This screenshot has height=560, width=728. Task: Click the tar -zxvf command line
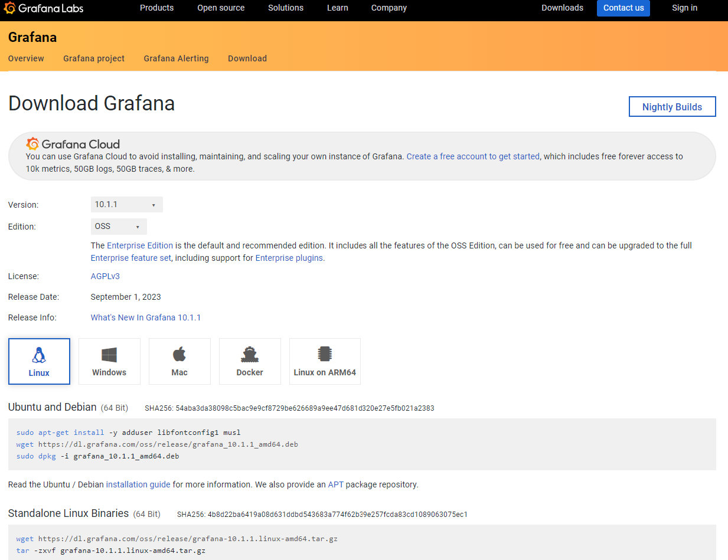111,551
